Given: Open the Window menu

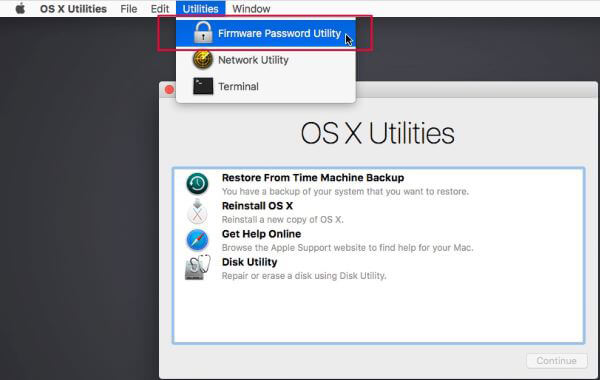Looking at the screenshot, I should (251, 8).
